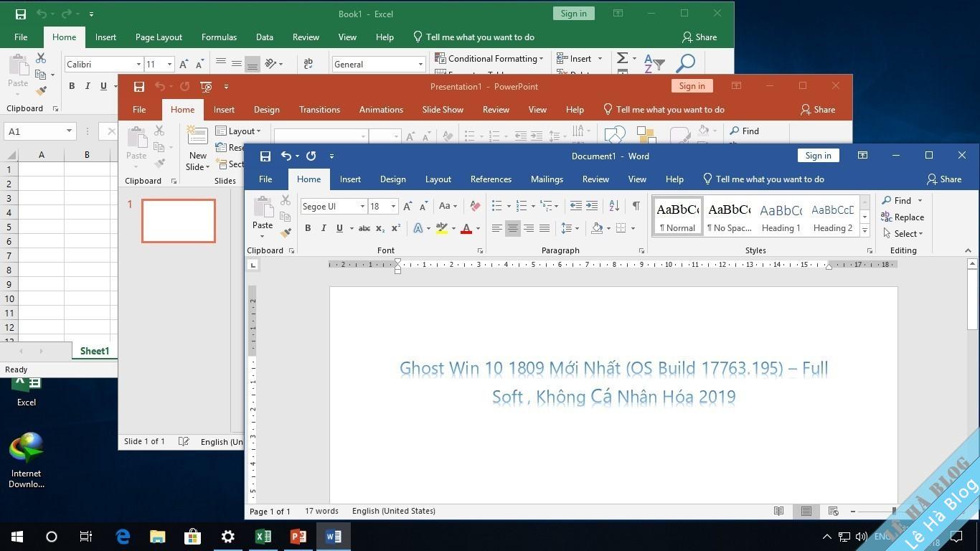The width and height of the screenshot is (980, 551).
Task: Toggle Bold in Word font group
Action: tap(308, 228)
